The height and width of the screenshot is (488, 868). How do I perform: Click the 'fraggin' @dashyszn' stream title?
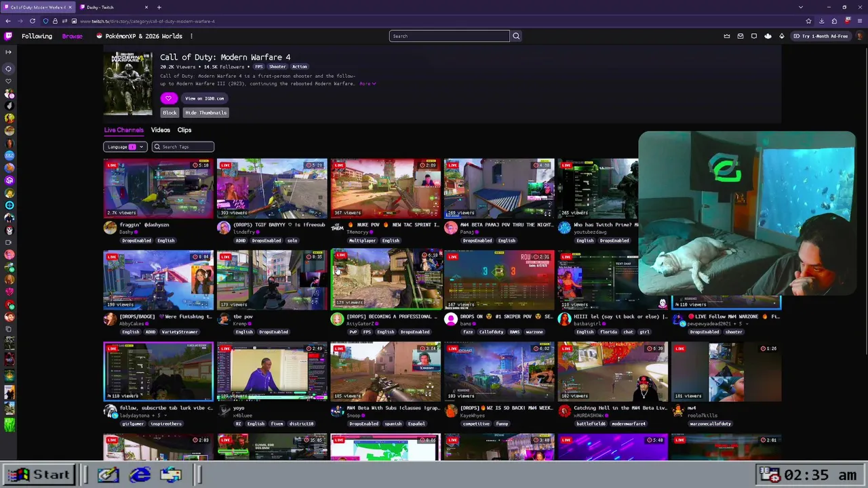144,224
